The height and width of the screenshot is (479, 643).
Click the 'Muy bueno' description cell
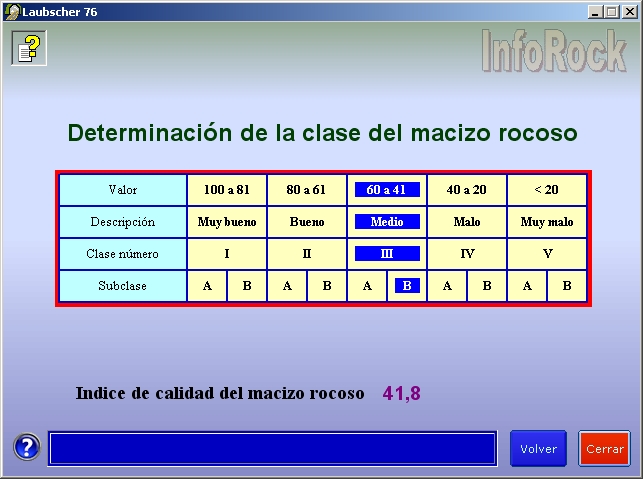(x=227, y=221)
